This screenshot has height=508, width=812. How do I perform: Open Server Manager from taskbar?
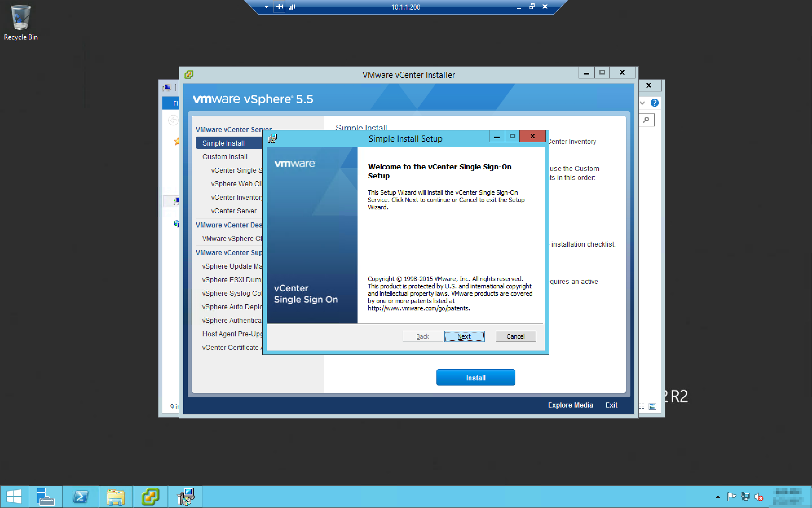click(45, 497)
